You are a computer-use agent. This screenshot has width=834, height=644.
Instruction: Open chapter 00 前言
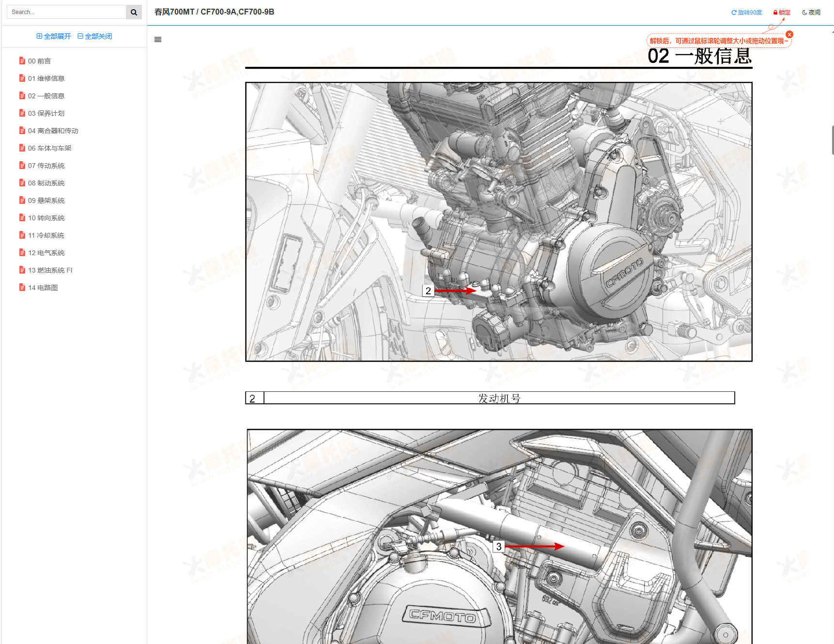coord(39,61)
